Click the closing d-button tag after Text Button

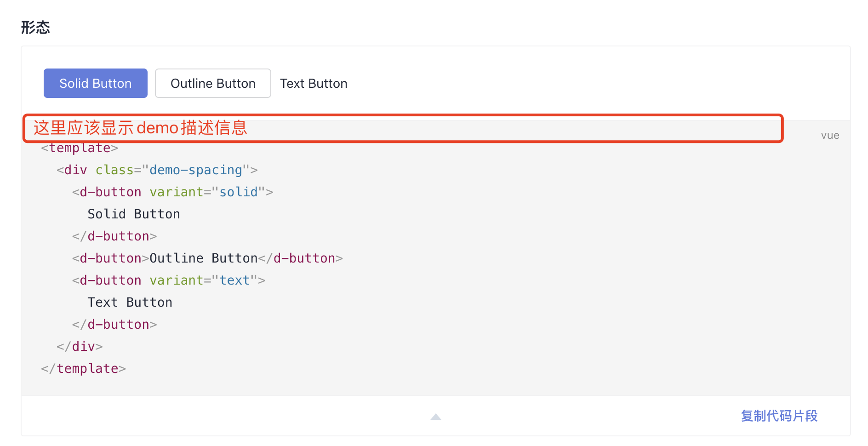tap(114, 325)
